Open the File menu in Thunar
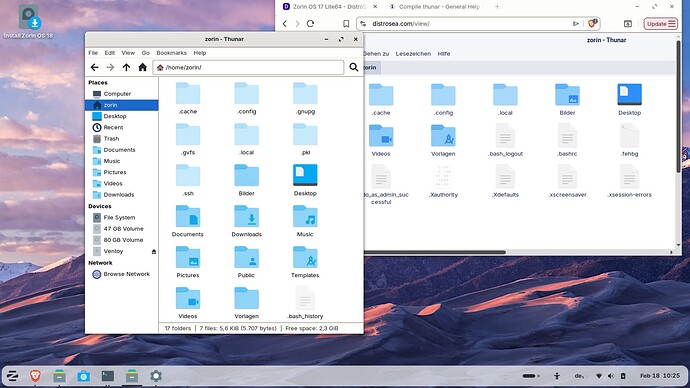 coord(93,53)
